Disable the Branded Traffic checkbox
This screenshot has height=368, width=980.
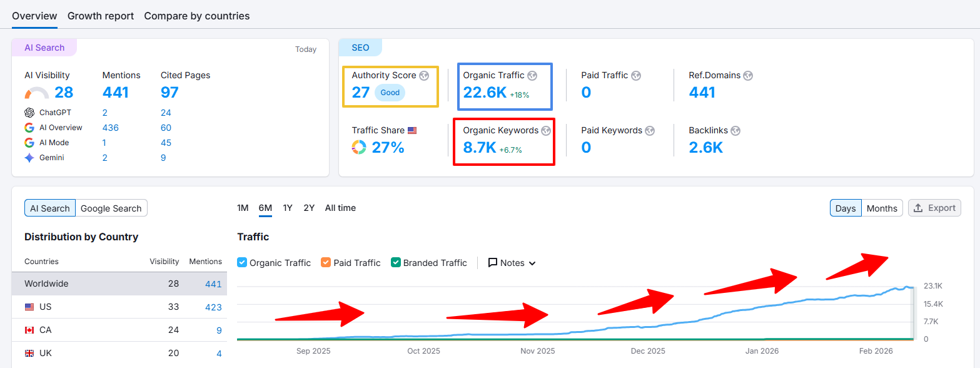click(x=395, y=263)
